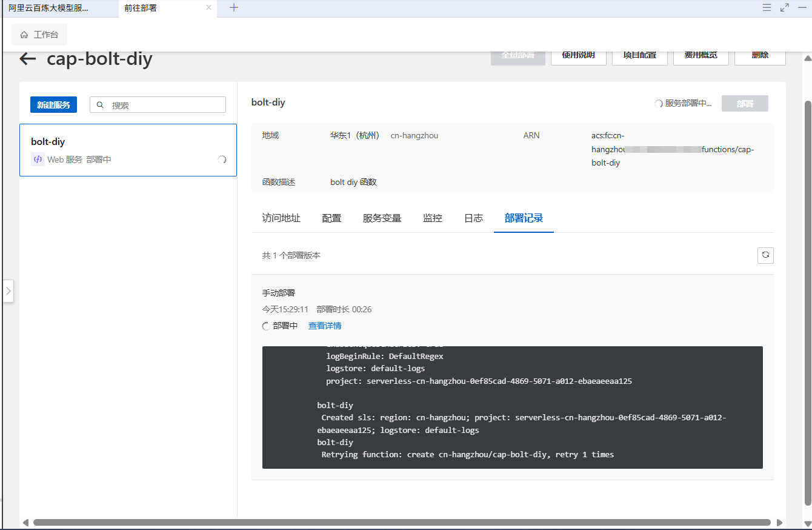Screen dimensions: 812x530
Task: Open new browser tab with plus icon
Action: click(x=234, y=8)
